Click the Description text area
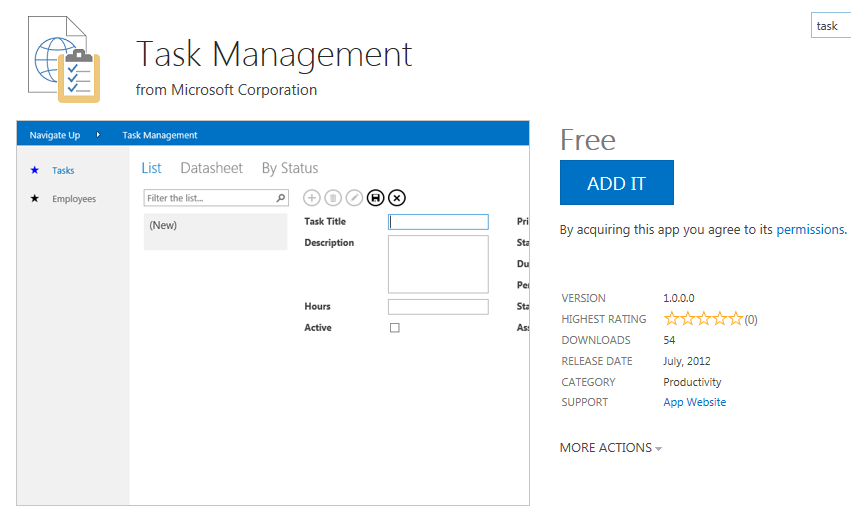Image resolution: width=851 pixels, height=514 pixels. 438,264
